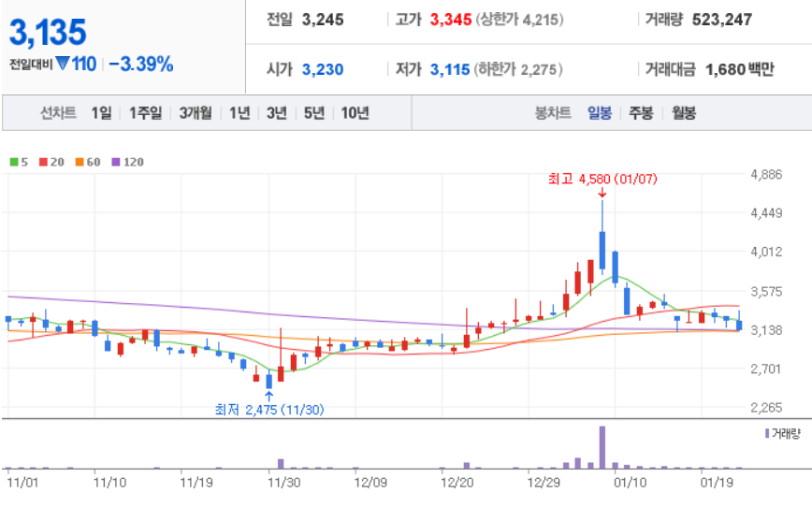Click the change rate -3.39%

[141, 64]
